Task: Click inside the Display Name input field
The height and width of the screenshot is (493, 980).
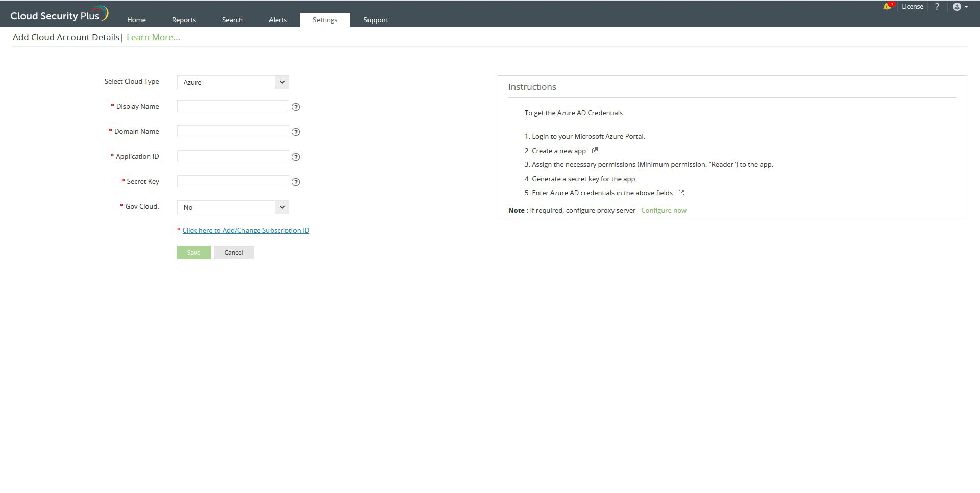Action: pyautogui.click(x=232, y=106)
